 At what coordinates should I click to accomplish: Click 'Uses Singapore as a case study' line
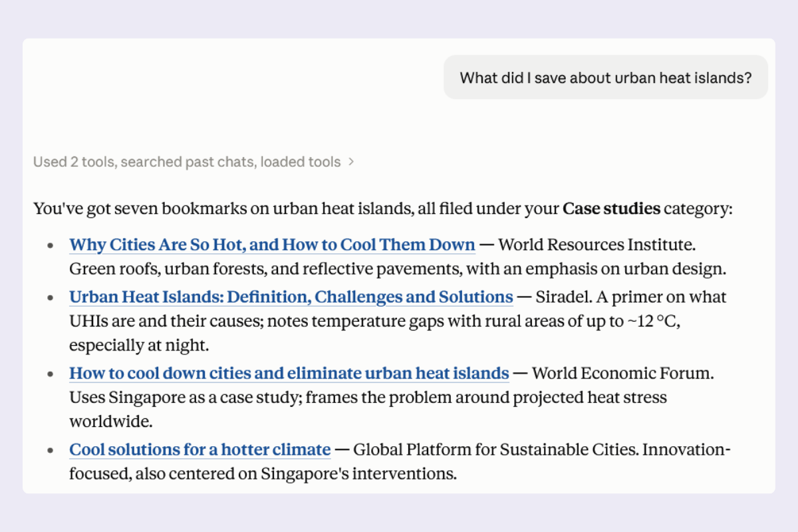point(368,398)
